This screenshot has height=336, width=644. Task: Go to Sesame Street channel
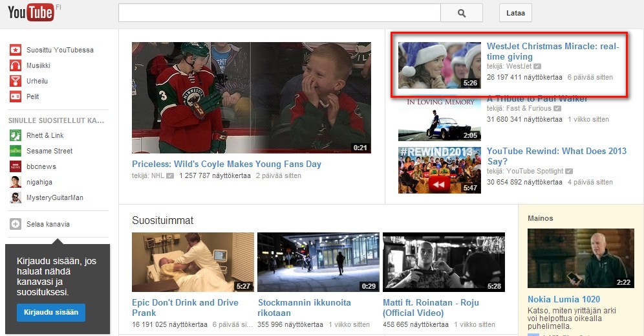point(50,151)
